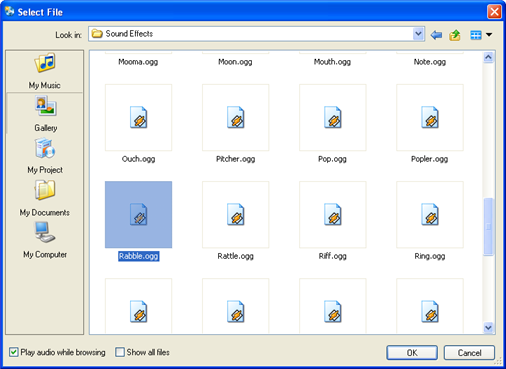Click the Cancel button
The width and height of the screenshot is (506, 369).
click(469, 353)
